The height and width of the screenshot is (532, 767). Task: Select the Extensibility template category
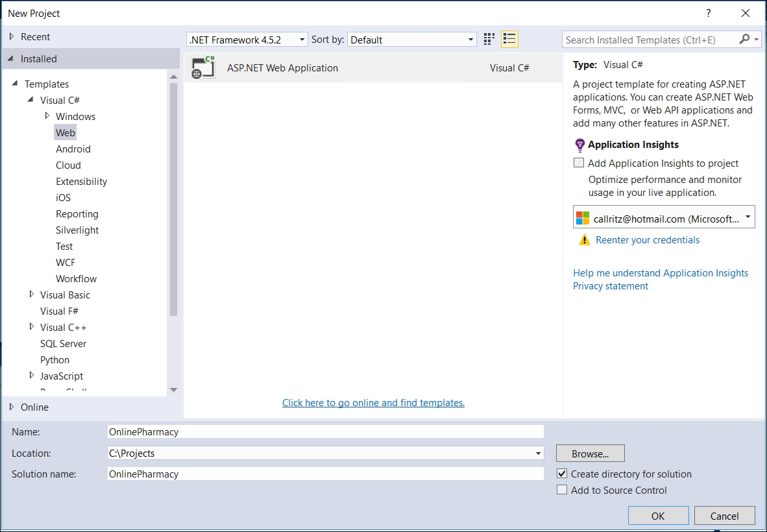[81, 182]
